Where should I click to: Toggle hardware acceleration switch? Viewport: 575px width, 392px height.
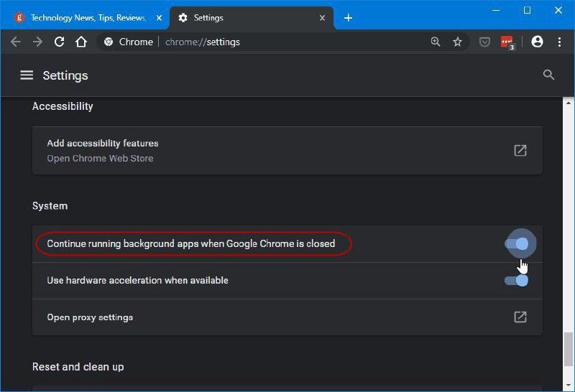tap(517, 281)
